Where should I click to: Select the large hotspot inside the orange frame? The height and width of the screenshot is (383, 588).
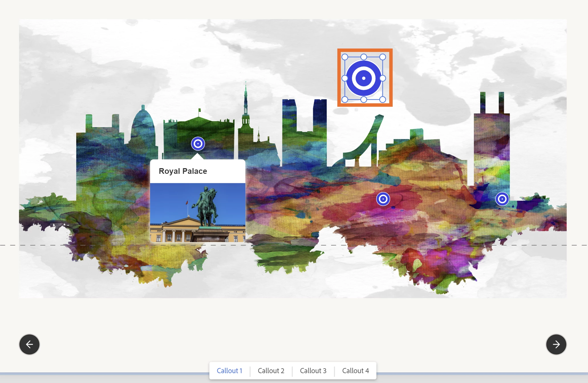click(x=364, y=78)
